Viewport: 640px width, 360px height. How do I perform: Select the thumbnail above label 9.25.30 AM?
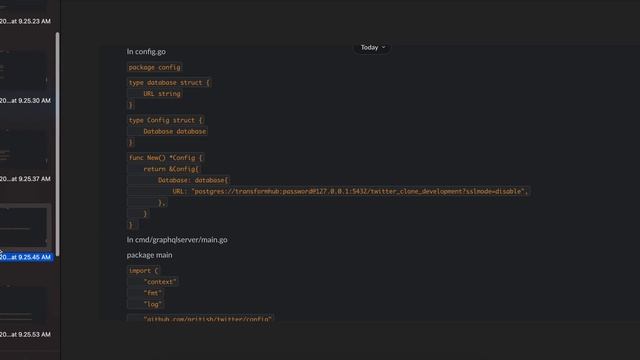(24, 70)
